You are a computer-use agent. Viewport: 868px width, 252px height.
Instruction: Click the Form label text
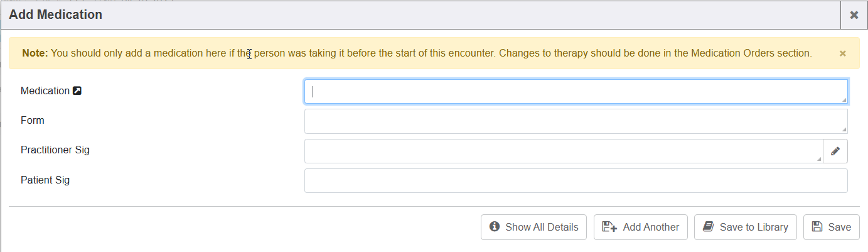click(33, 120)
